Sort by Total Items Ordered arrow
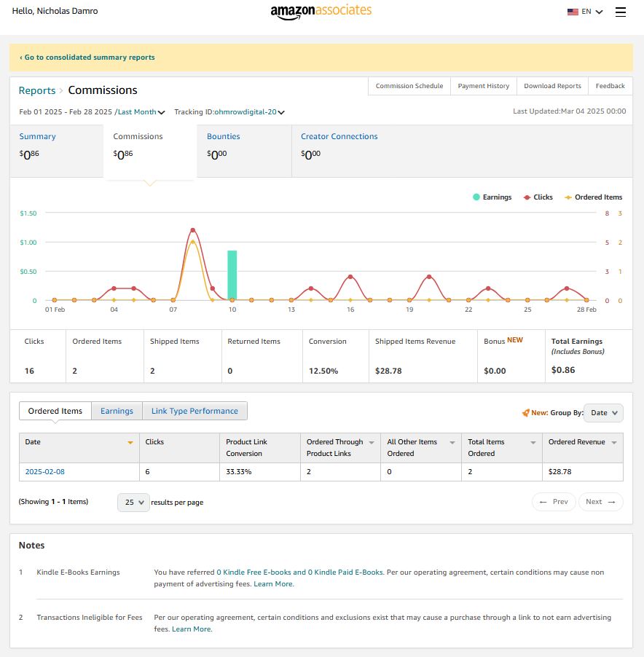This screenshot has height=657, width=644. (x=533, y=442)
